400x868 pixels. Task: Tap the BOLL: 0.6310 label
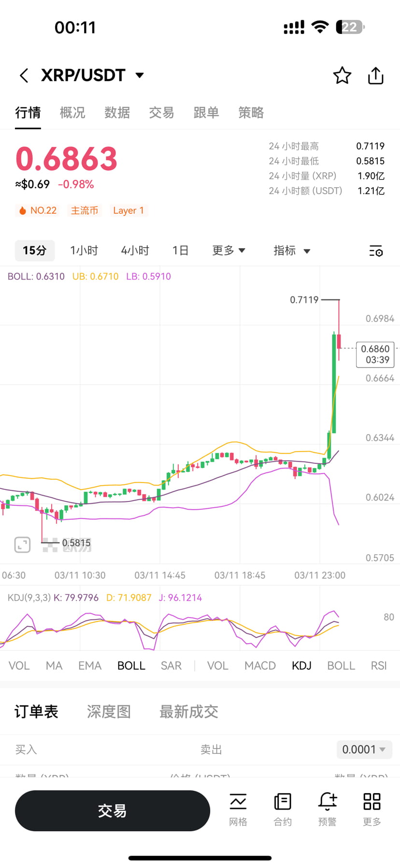[36, 277]
